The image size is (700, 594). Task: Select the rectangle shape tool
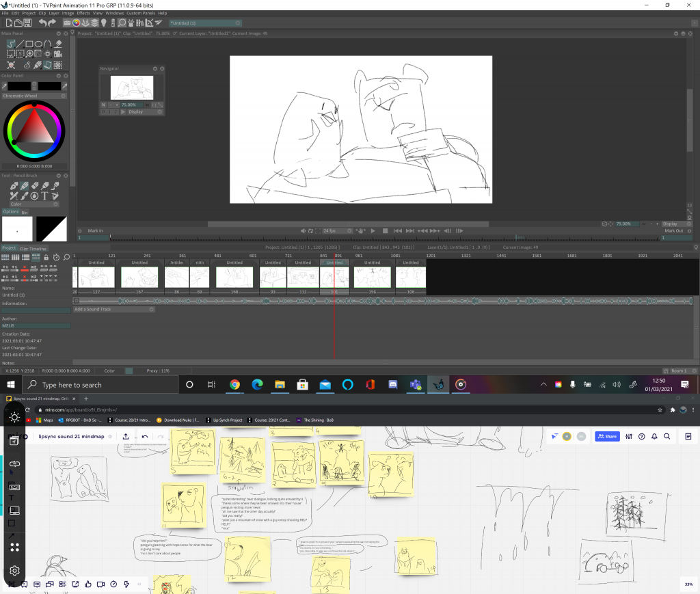[29, 44]
